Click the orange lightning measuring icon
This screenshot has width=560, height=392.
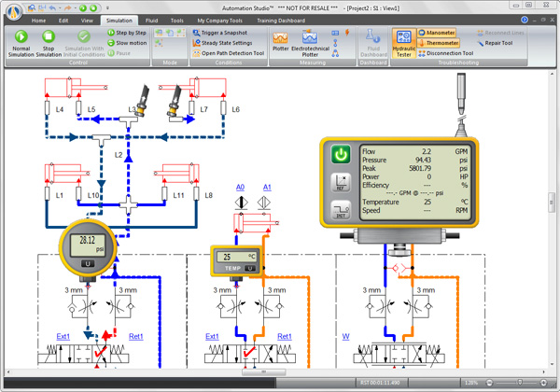(347, 33)
